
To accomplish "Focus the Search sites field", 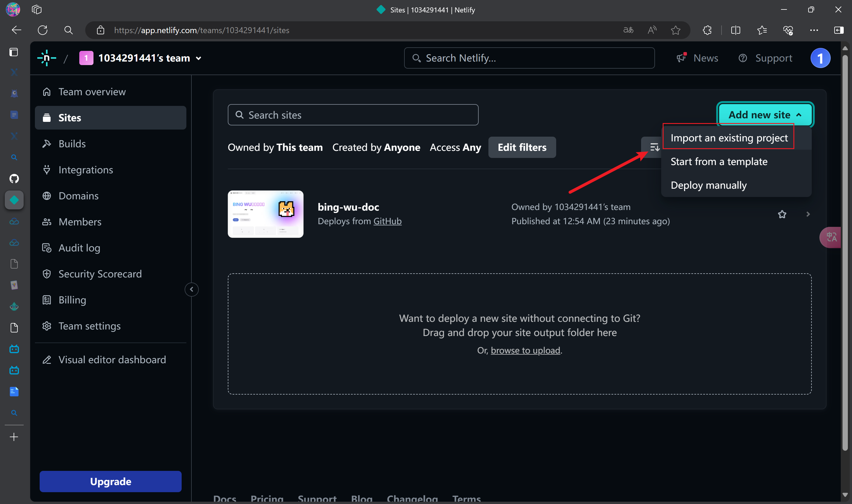I will pos(353,115).
